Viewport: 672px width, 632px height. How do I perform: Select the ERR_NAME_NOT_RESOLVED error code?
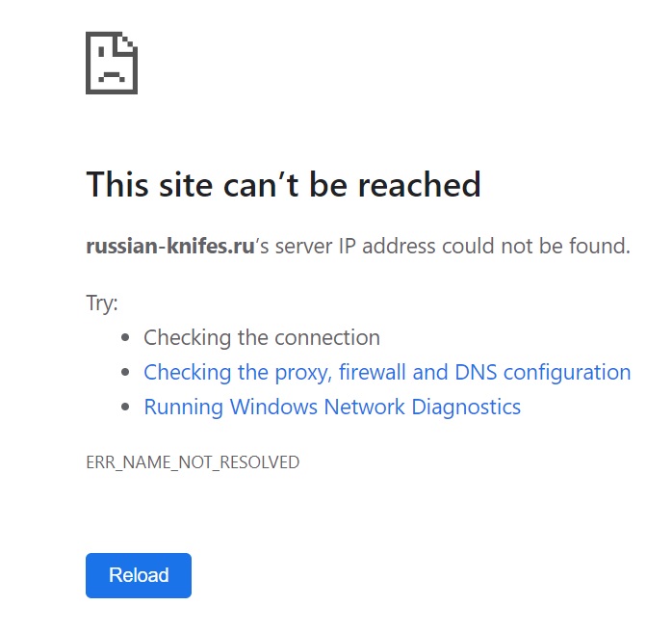click(x=193, y=462)
